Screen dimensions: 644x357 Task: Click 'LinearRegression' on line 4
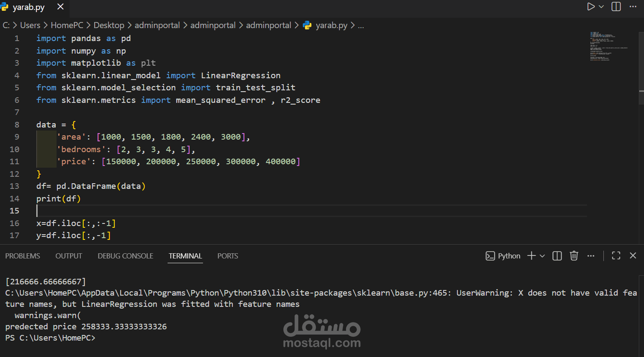click(x=241, y=75)
